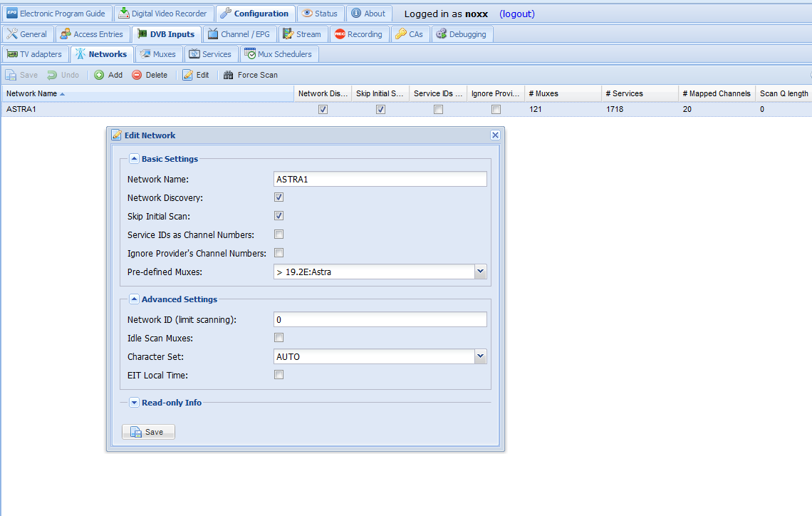Switch to Services tab
Screen dimensions: 812x516
pyautogui.click(x=210, y=54)
